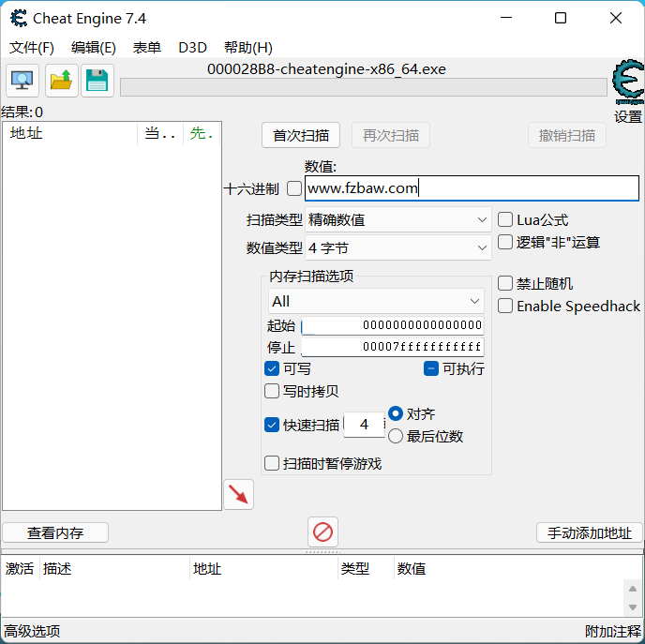
Task: Click the 数值 input field
Action: pos(472,188)
